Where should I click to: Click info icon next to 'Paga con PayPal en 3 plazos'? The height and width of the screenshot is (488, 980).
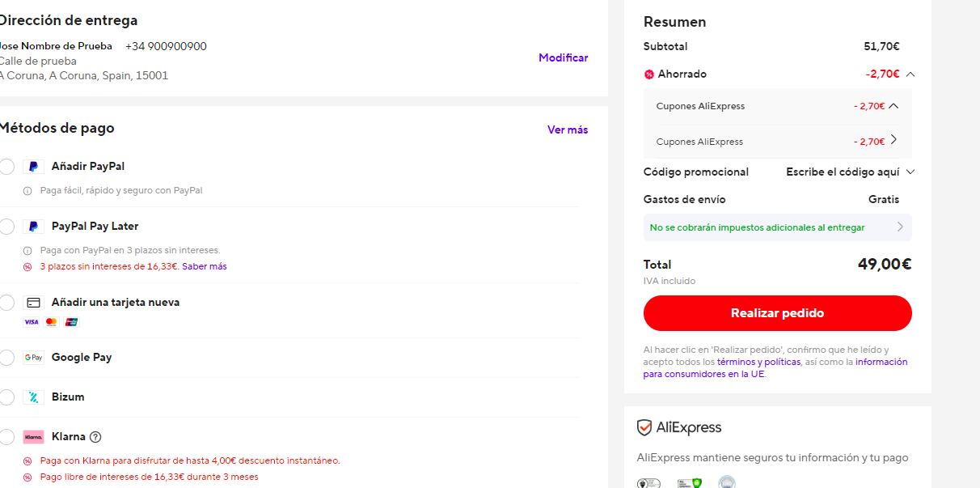coord(27,251)
